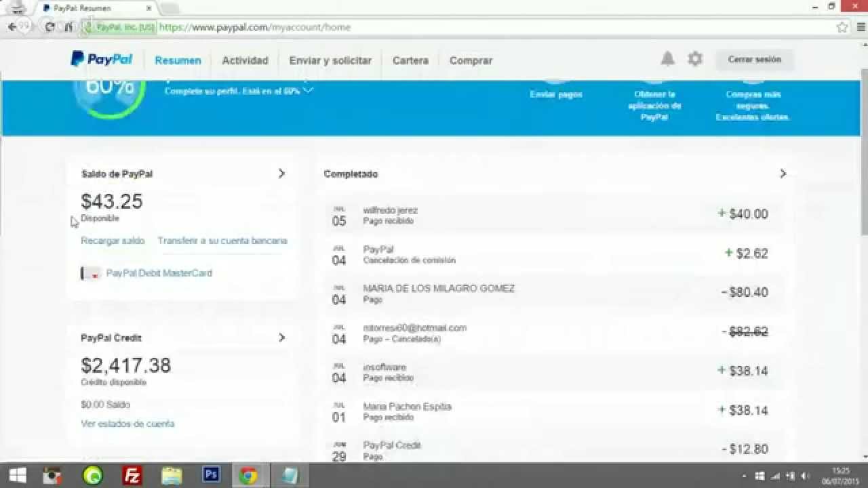Click PayPal Debit MasterCard link
The height and width of the screenshot is (488, 868).
159,273
